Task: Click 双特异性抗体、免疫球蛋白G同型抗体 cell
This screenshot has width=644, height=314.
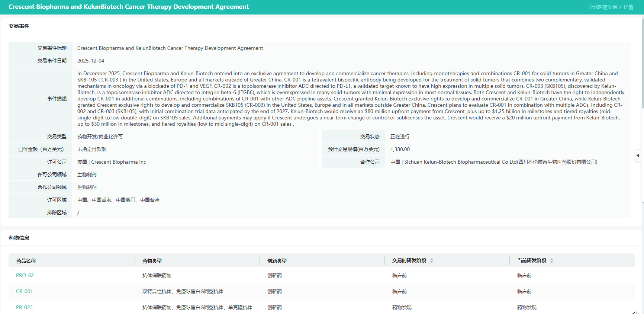Action: 183,292
